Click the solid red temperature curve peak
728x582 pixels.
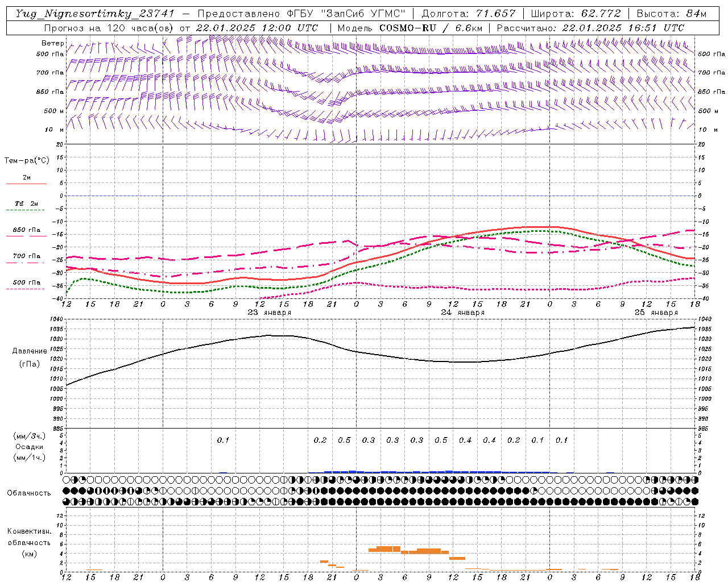click(540, 227)
